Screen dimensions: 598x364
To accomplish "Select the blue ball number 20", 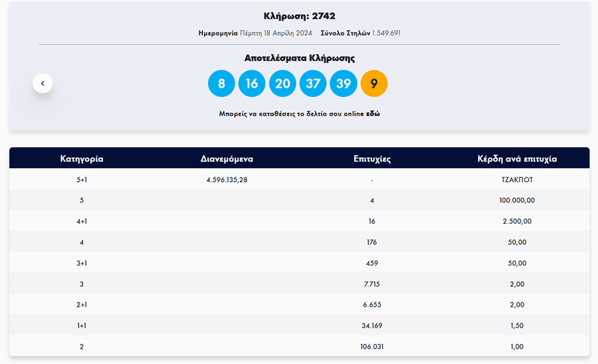I will 282,84.
